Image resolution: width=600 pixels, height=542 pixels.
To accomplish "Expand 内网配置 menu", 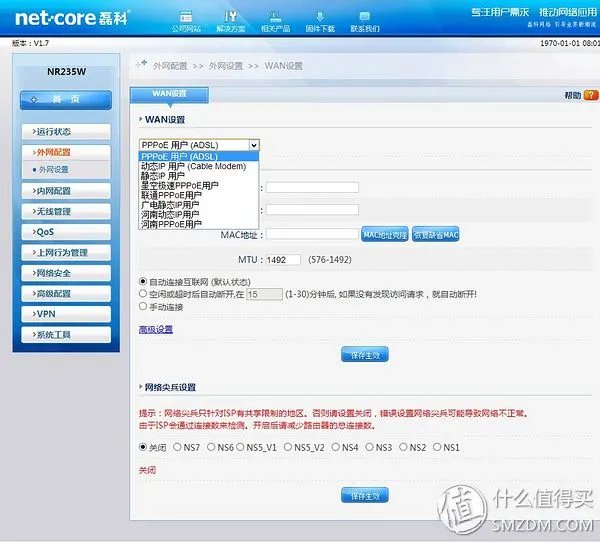I will pyautogui.click(x=66, y=191).
